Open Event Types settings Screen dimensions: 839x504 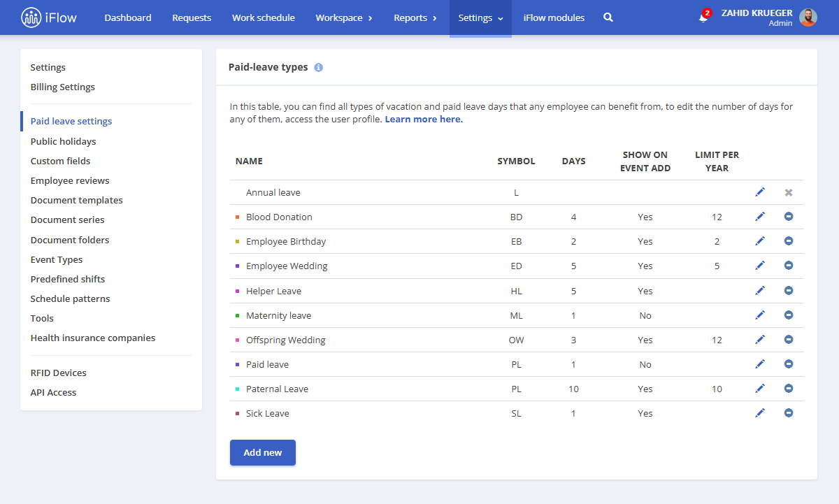57,260
